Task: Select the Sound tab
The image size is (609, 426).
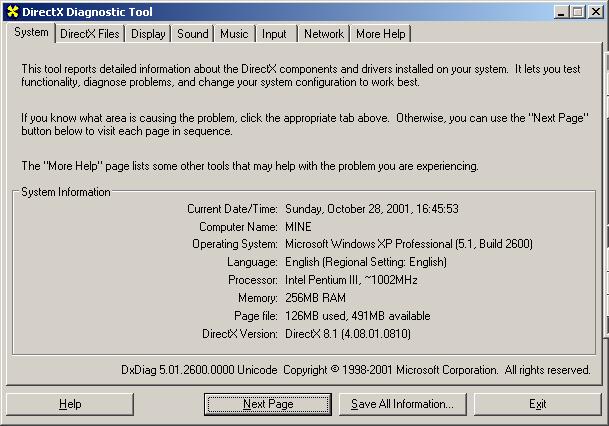Action: point(192,34)
